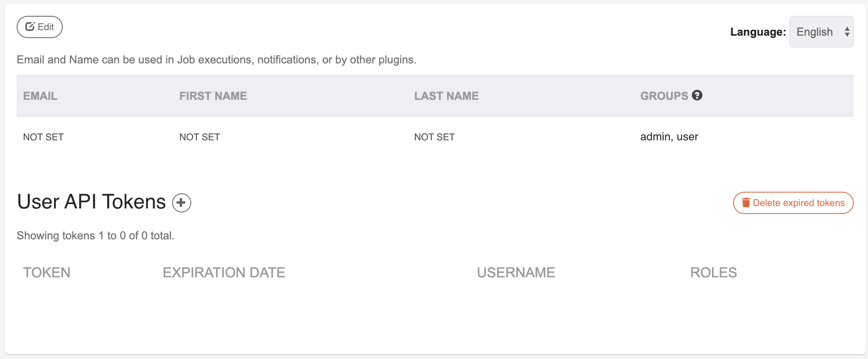
Task: Click the pencil icon inside the Edit button
Action: coord(30,27)
